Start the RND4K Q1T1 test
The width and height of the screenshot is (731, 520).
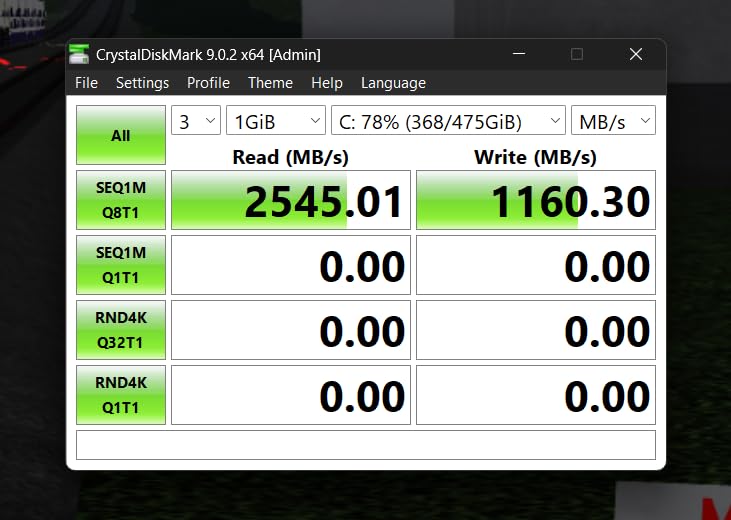pyautogui.click(x=121, y=395)
